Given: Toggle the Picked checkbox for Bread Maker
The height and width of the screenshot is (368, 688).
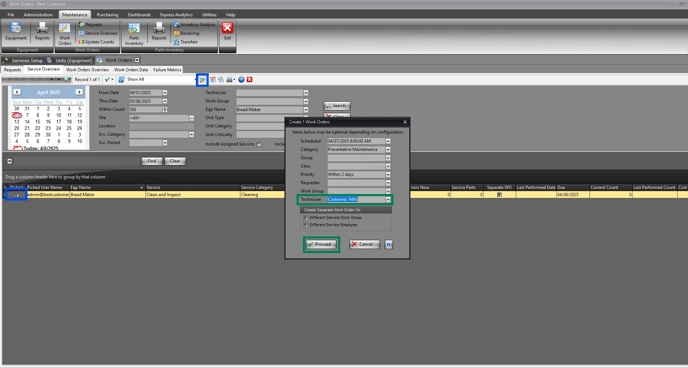Looking at the screenshot, I should tap(17, 195).
